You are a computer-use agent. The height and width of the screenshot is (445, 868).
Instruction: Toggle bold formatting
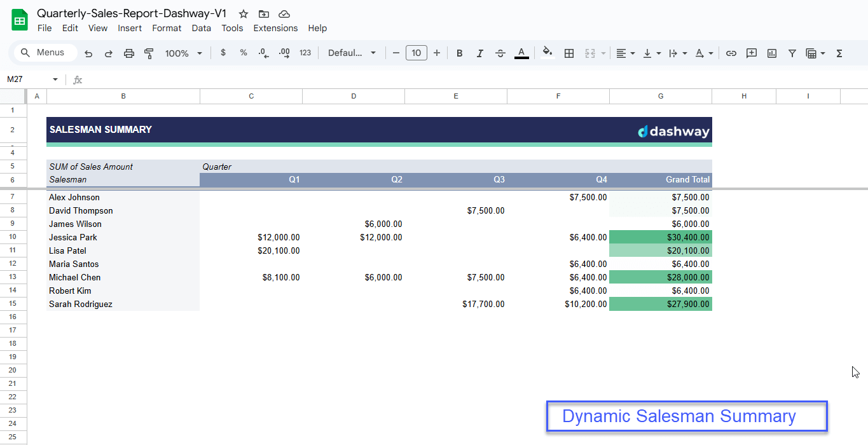coord(460,53)
